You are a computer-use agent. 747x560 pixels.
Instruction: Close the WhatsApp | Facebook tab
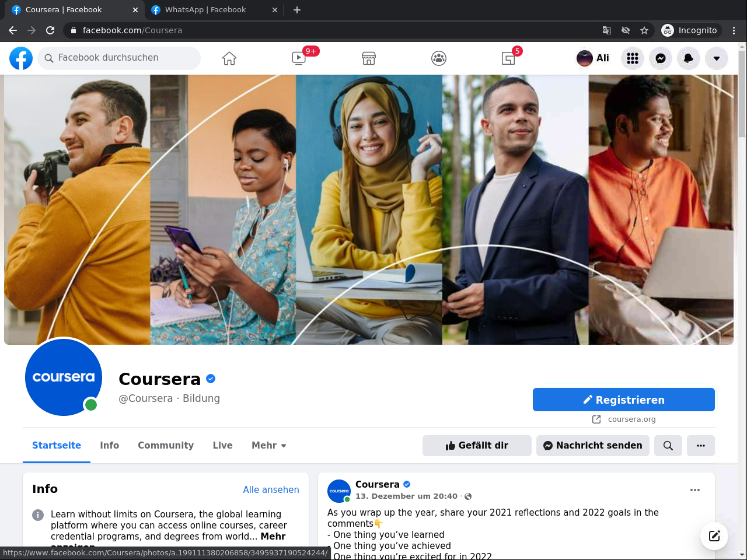click(x=275, y=10)
